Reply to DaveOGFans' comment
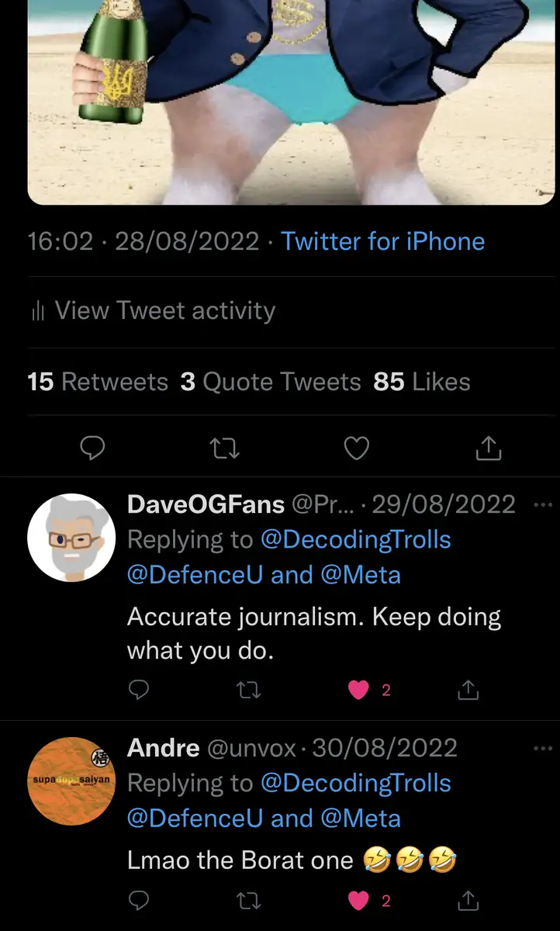Viewport: 560px width, 931px height. click(x=138, y=689)
